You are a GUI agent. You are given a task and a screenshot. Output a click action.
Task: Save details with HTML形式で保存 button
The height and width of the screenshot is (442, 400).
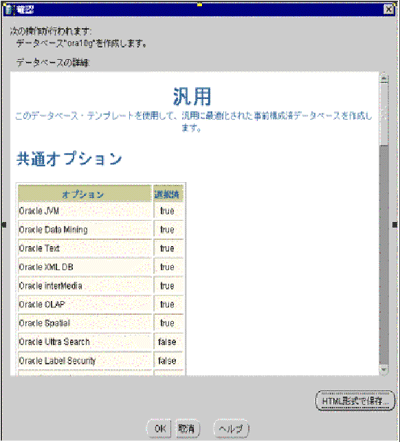click(x=355, y=401)
